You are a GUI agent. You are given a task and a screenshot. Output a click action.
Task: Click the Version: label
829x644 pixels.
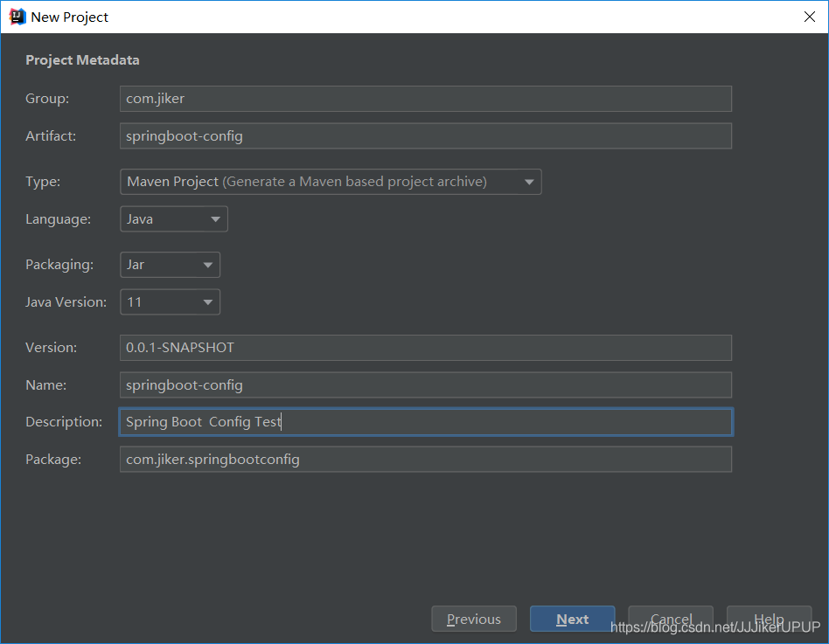tap(52, 348)
